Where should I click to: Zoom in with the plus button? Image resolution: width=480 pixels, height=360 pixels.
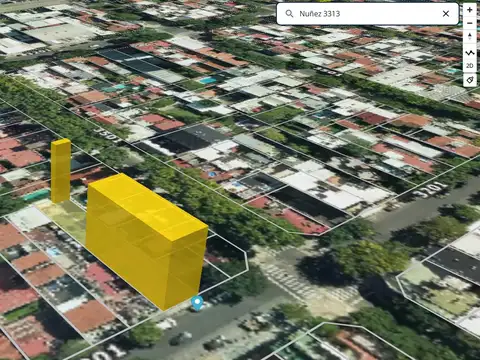pos(470,10)
